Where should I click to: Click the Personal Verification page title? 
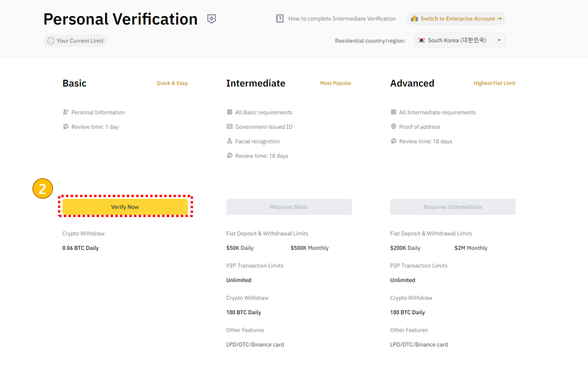click(120, 19)
